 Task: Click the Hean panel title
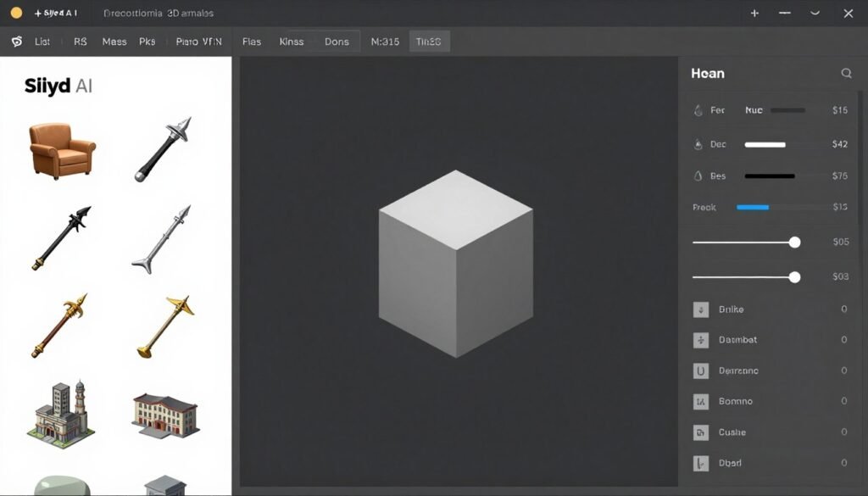[x=708, y=73]
